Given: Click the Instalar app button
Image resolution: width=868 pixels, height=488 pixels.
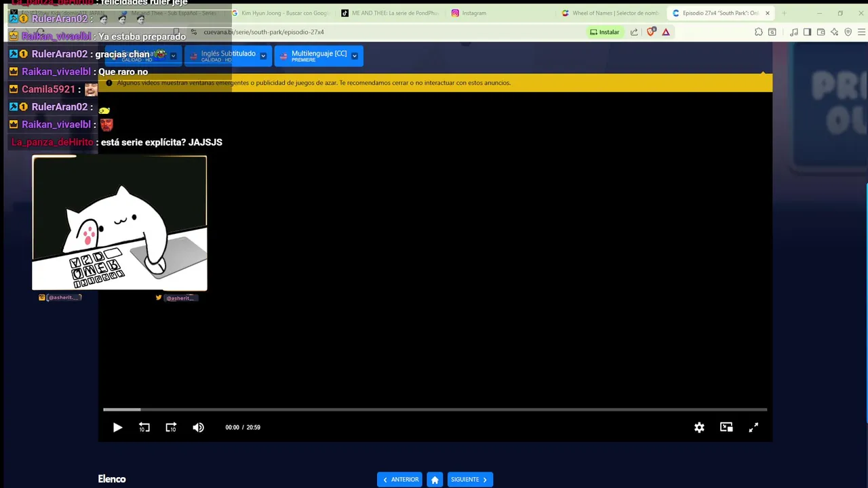Looking at the screenshot, I should 604,32.
